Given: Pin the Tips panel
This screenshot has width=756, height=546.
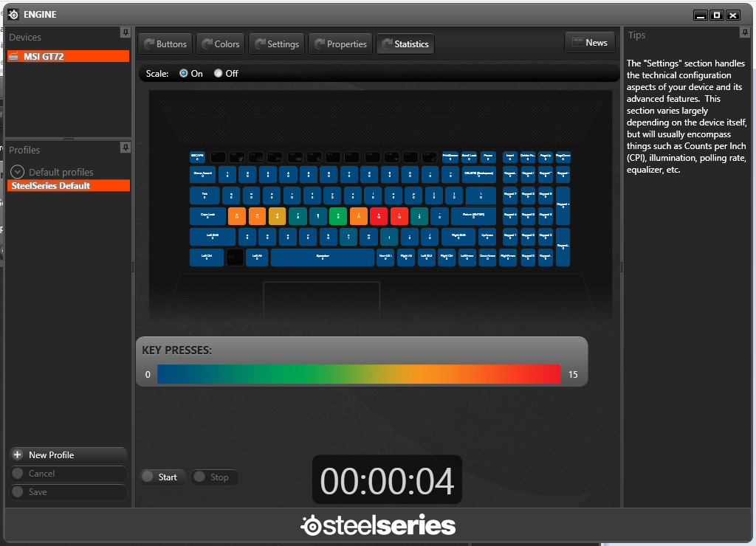Looking at the screenshot, I should (x=745, y=32).
